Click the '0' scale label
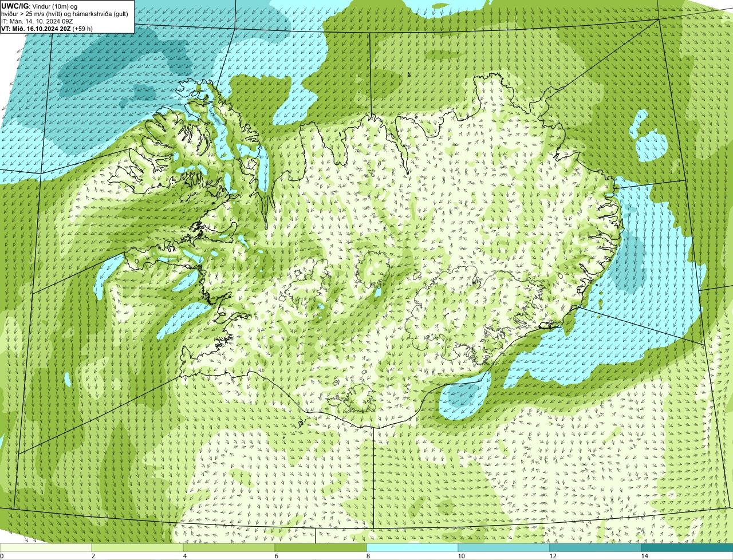The image size is (733, 560). 2,556
